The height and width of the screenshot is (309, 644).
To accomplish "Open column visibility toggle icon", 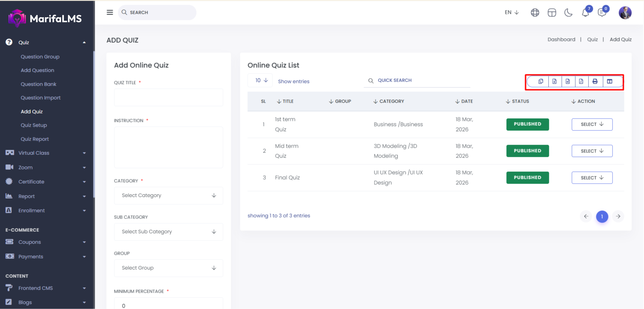I will [609, 81].
